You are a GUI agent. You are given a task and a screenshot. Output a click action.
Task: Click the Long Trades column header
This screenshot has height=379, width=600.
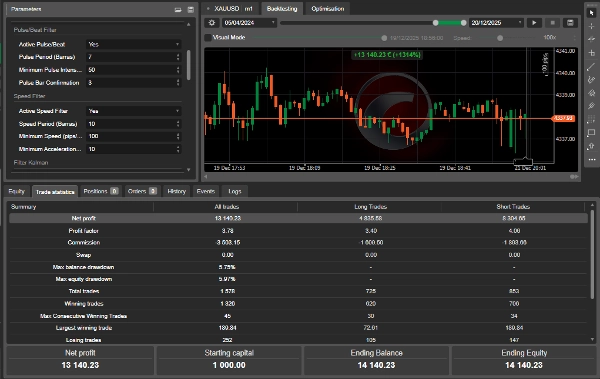370,207
